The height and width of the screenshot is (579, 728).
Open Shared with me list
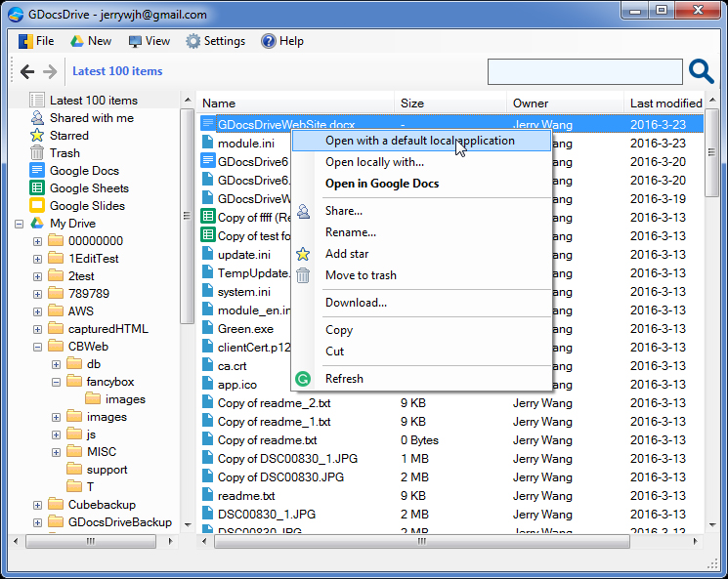(91, 118)
